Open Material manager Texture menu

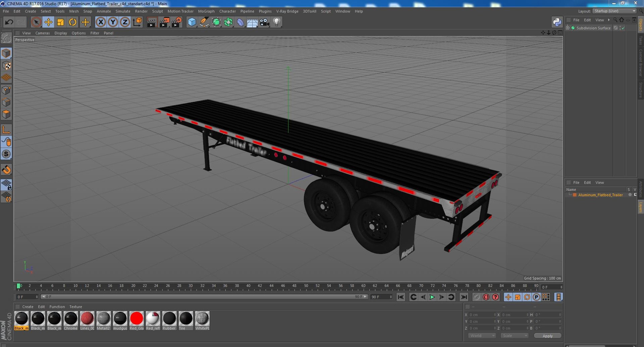click(75, 307)
